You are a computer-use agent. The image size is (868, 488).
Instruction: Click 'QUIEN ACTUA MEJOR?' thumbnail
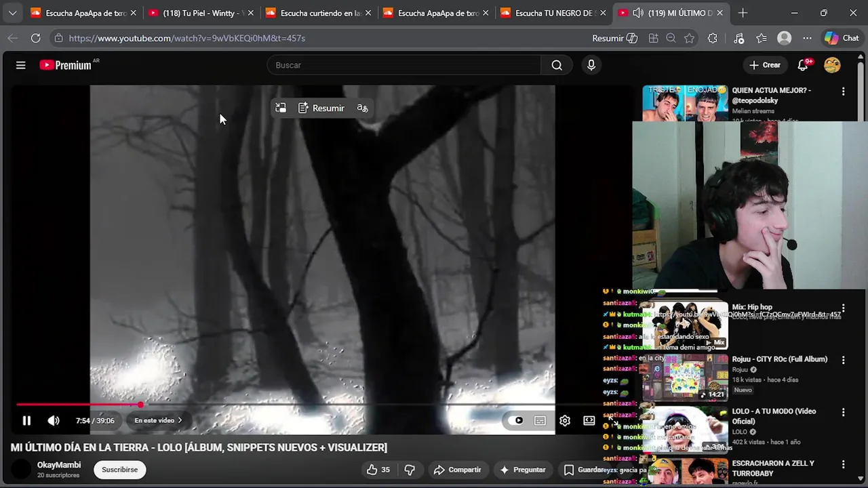(686, 103)
